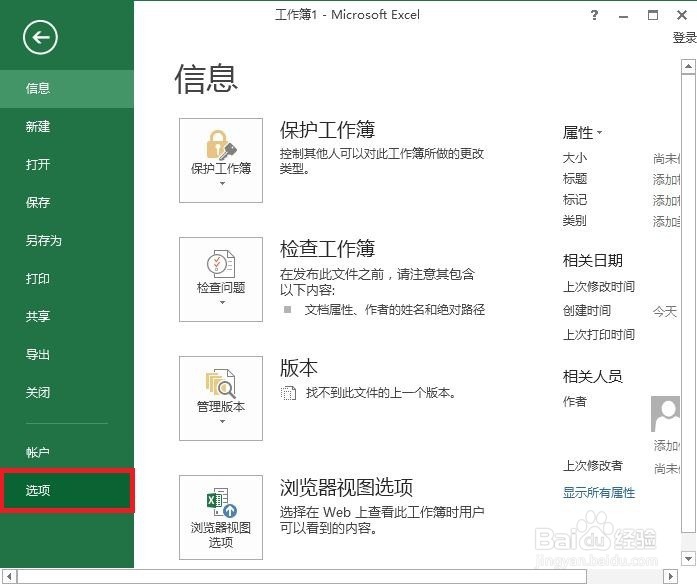Select 打开 in the left menu
Screen dimensions: 697x585
point(67,164)
